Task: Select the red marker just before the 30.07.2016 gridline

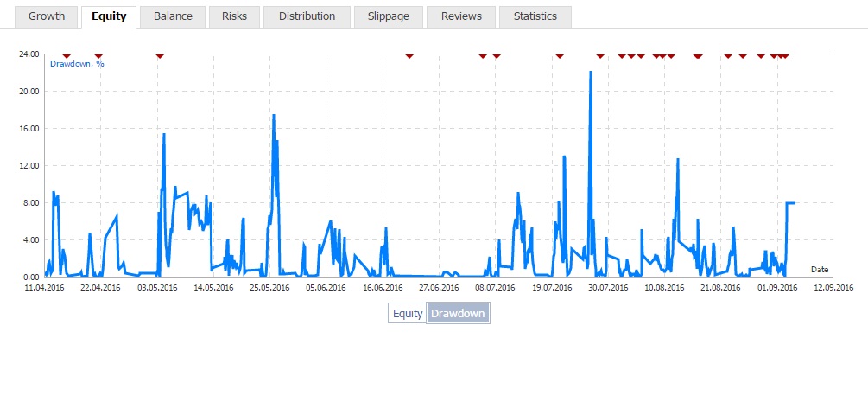Action: (x=600, y=56)
